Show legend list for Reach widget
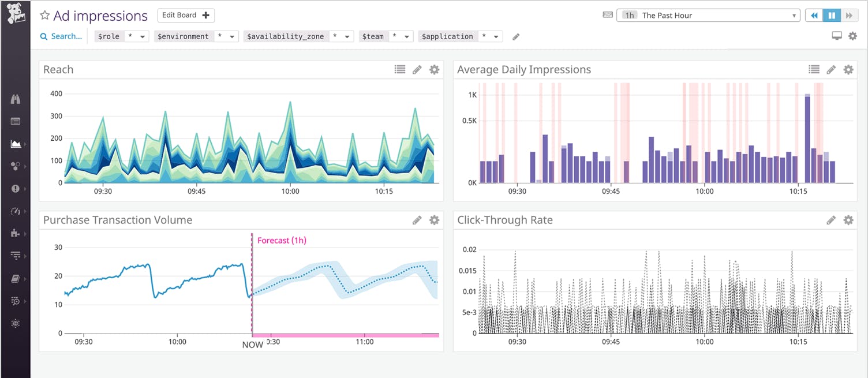 click(399, 70)
